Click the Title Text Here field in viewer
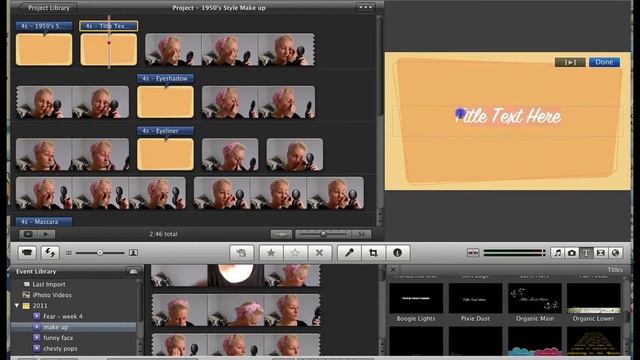Screen dimensions: 640x360 508,116
